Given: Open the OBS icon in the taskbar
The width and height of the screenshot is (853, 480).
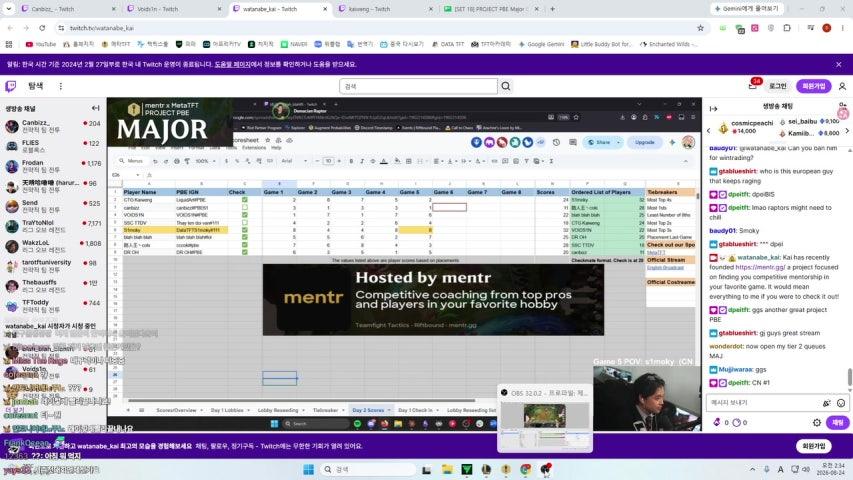Looking at the screenshot, I should (x=546, y=469).
